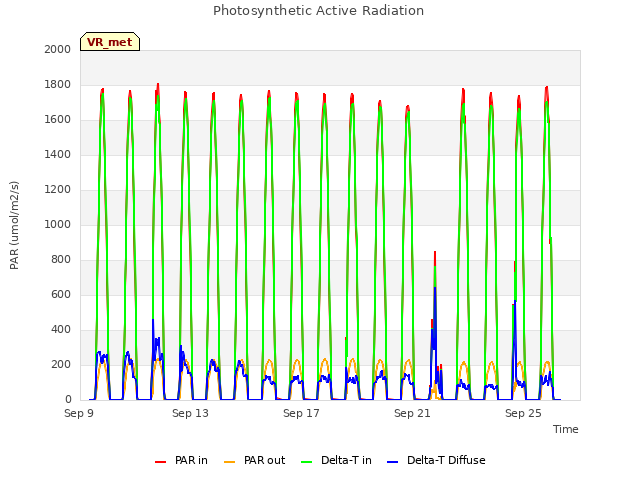Click the Sep 21 axis tick label
The image size is (640, 480).
click(x=412, y=413)
